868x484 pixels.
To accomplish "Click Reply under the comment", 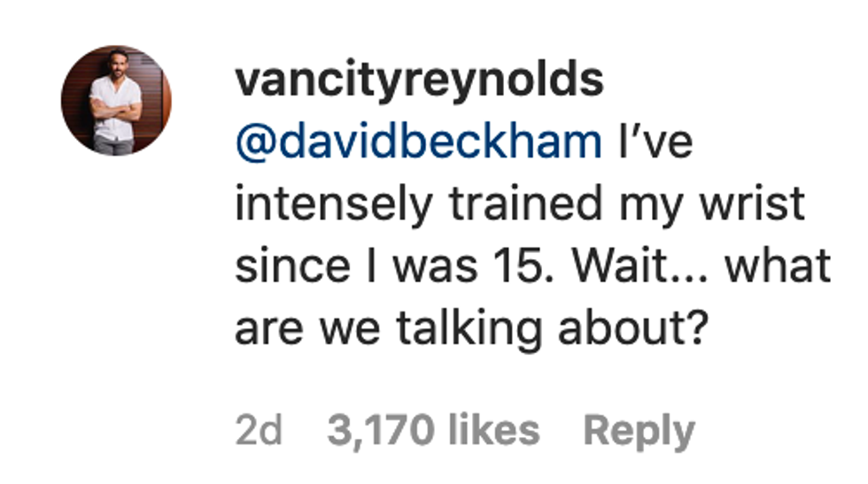I will [639, 431].
